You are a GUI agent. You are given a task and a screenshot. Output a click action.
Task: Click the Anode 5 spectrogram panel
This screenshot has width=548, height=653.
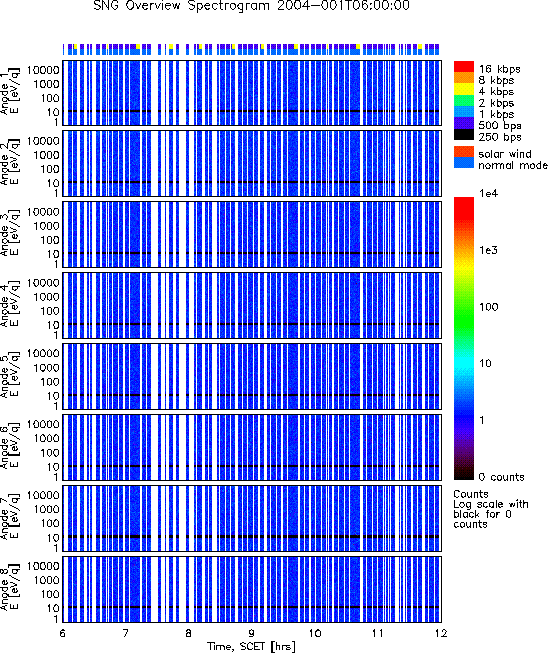click(252, 376)
